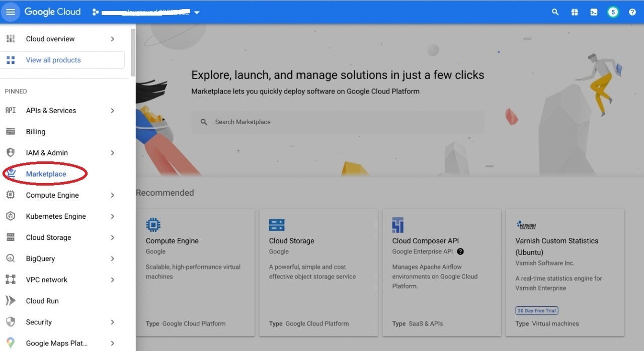Expand Security submenu chevron
Screen dimensions: 644x351
[x=113, y=321]
